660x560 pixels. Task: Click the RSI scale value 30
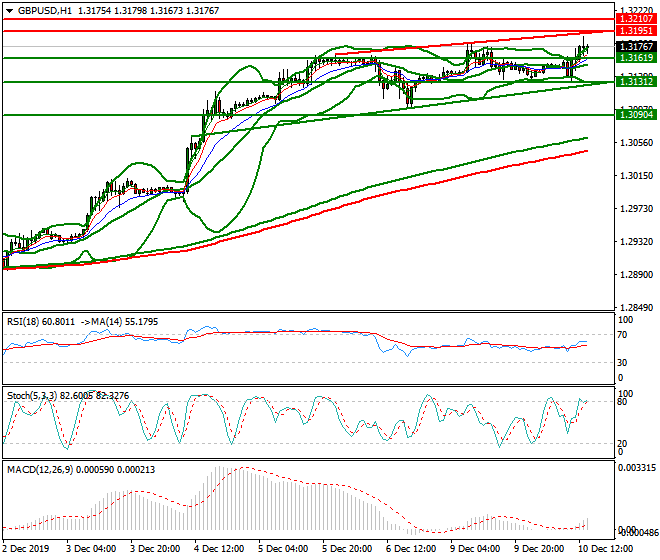(622, 363)
